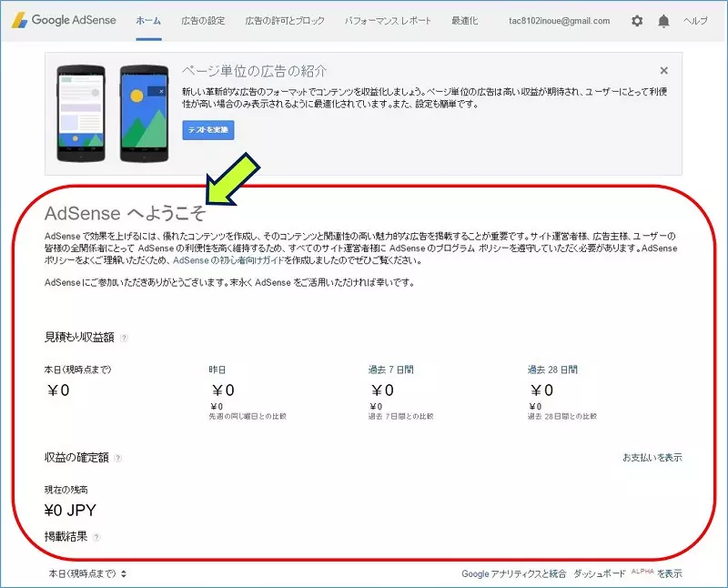The image size is (728, 588).
Task: Click the 過去 7 日間 link
Action: coord(390,370)
